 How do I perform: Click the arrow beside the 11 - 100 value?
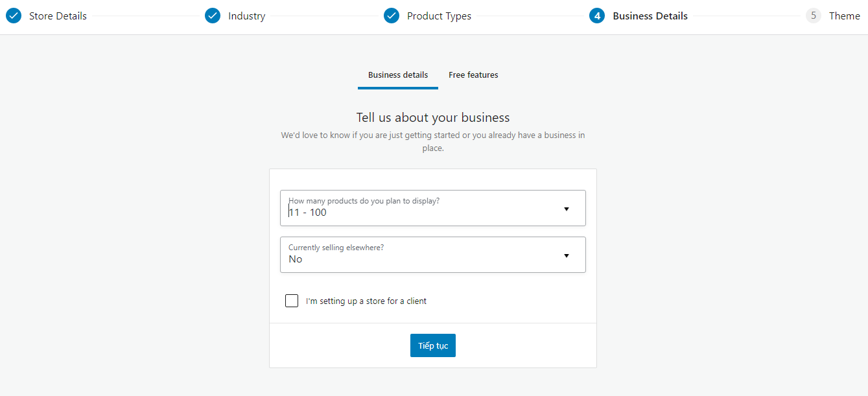point(566,209)
